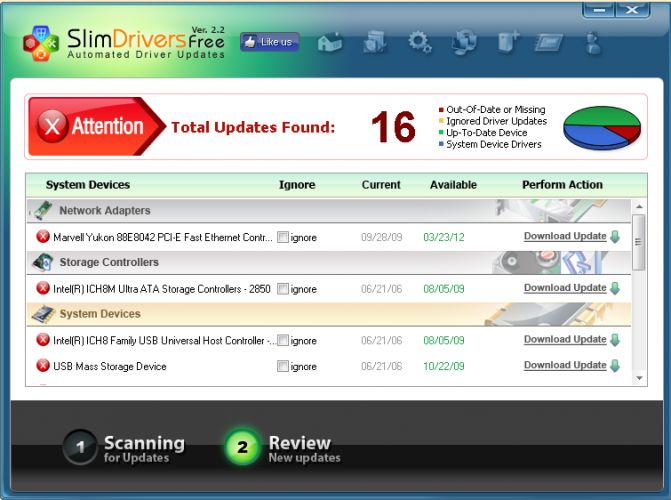Click the Storage Controllers category disk icon

(x=42, y=262)
